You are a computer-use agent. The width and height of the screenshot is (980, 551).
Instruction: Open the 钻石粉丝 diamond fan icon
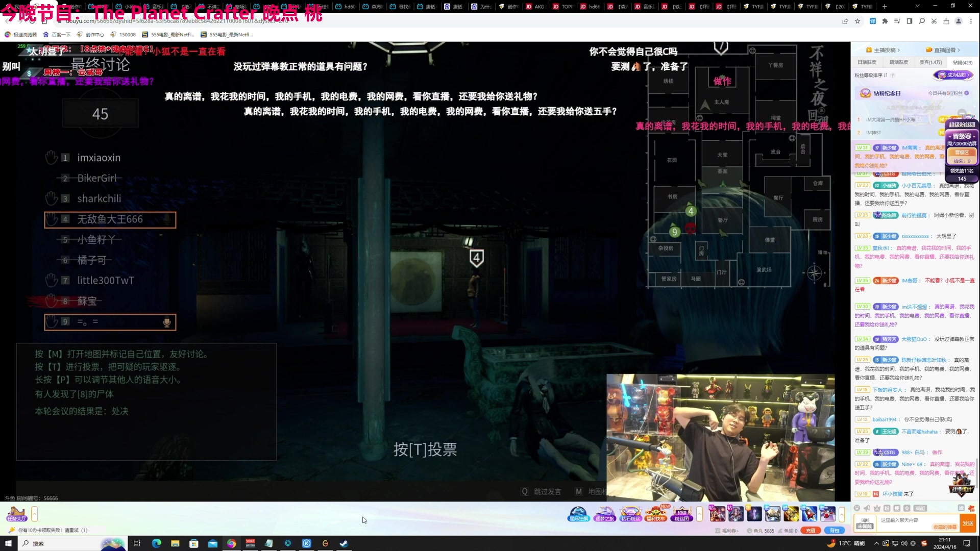tap(630, 513)
